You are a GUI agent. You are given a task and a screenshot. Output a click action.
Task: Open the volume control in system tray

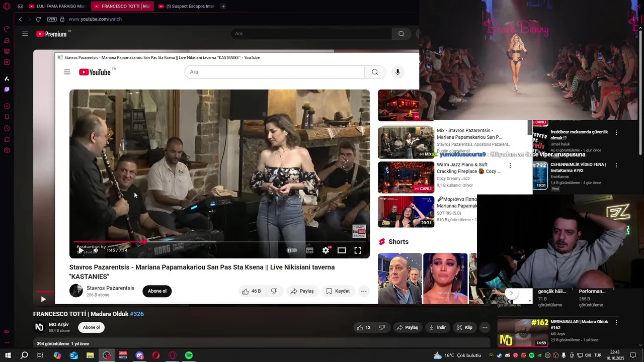(x=588, y=355)
